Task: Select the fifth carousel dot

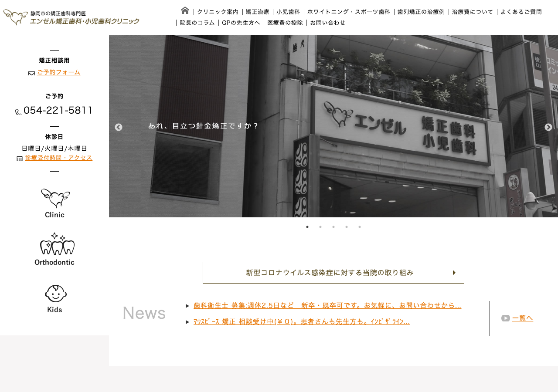Action: tap(360, 227)
